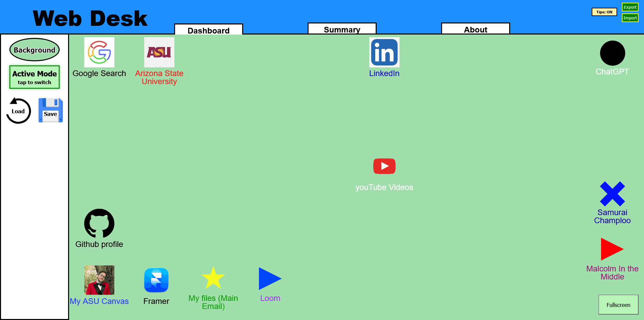Open the LinkedIn icon
The image size is (644, 320).
coord(384,52)
